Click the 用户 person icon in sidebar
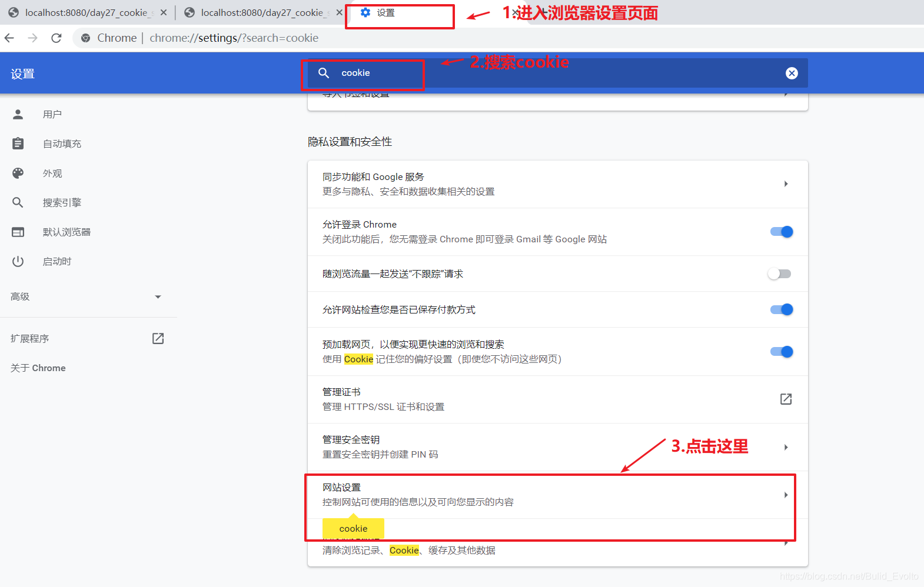Screen dimensions: 924x587 click(x=18, y=114)
